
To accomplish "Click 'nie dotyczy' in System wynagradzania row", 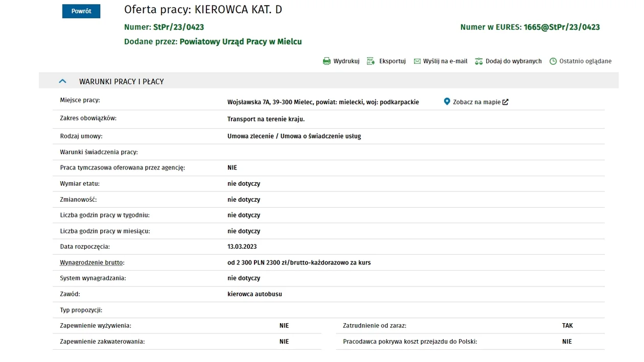I will click(x=244, y=278).
